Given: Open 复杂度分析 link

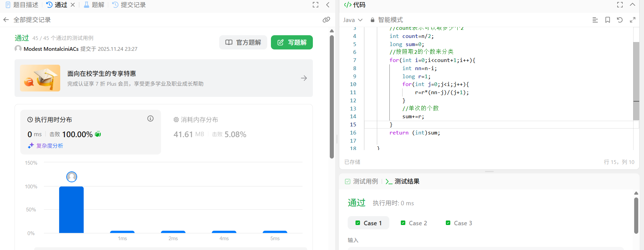Looking at the screenshot, I should click(x=46, y=146).
